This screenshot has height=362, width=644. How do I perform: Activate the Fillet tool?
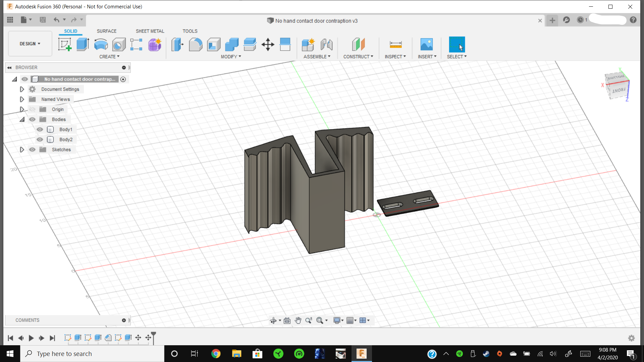tap(196, 44)
